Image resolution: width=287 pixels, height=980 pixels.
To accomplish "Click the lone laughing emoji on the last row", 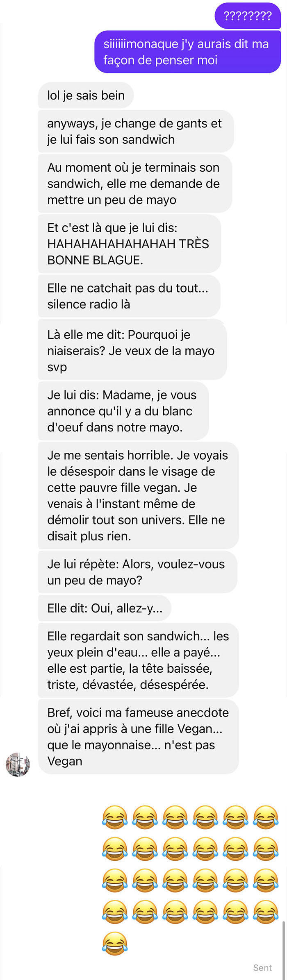I will (115, 944).
